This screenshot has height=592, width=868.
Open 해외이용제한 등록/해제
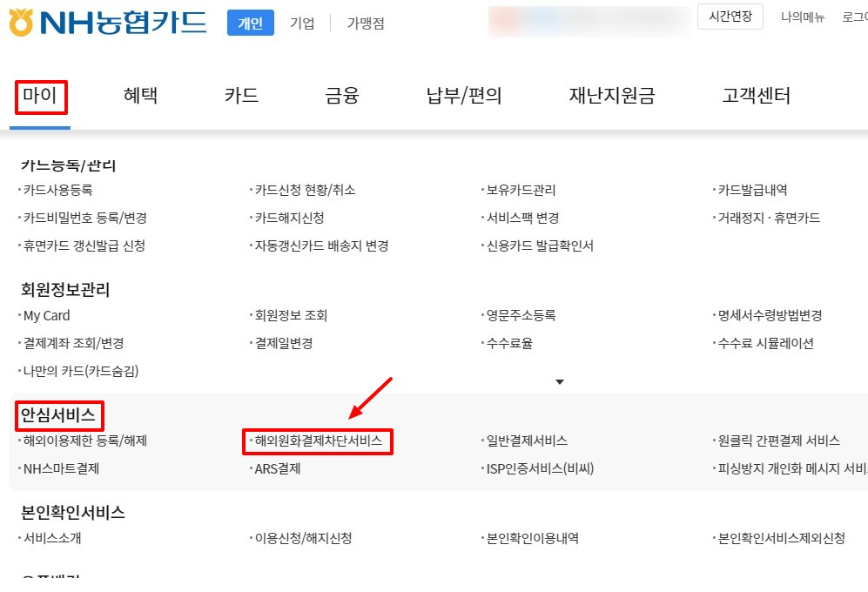85,441
